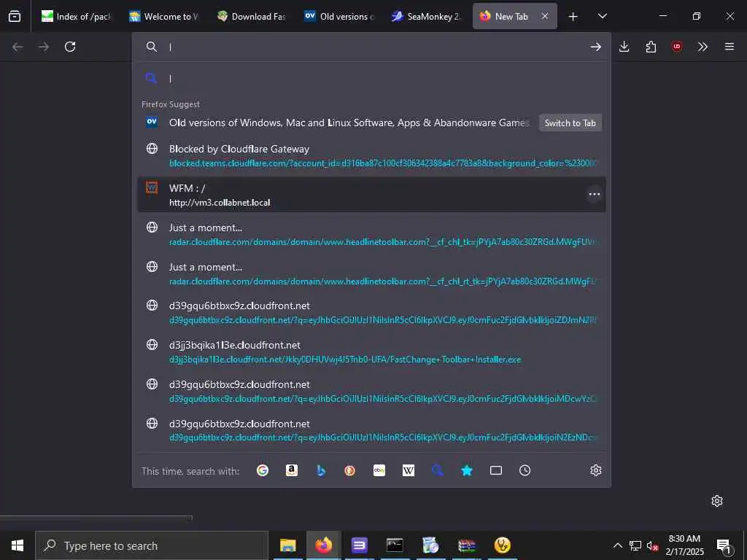Switch to the Old versions tab
Image resolution: width=747 pixels, height=560 pixels.
339,16
